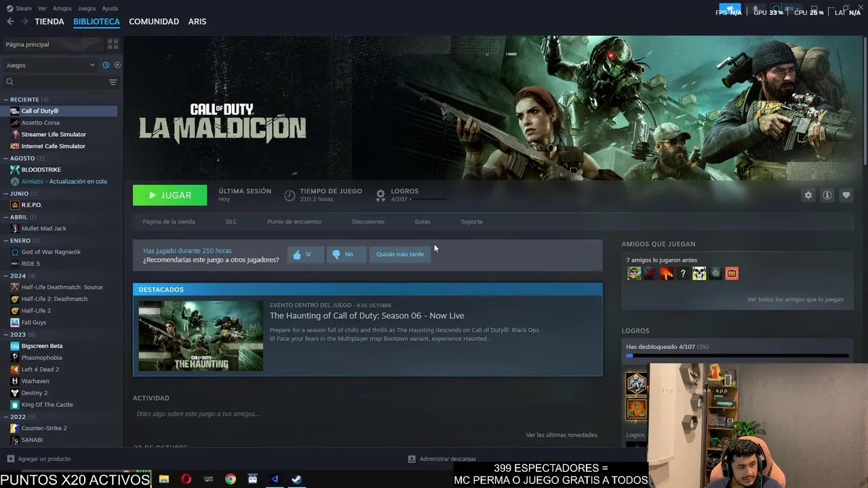Add Call of Duty to favorites heart
Image resolution: width=868 pixels, height=488 pixels.
pos(846,195)
